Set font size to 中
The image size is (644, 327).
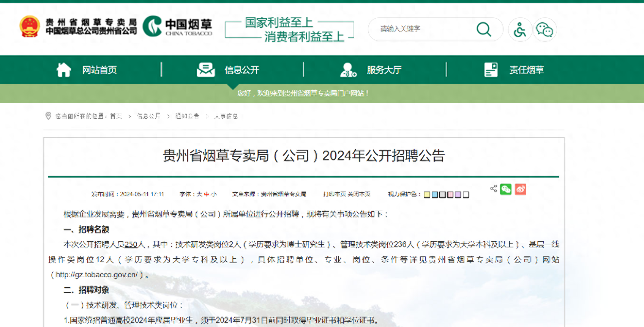[207, 194]
